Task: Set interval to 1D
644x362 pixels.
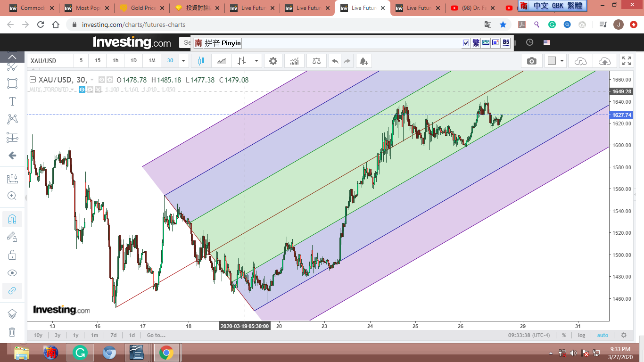Action: point(133,61)
